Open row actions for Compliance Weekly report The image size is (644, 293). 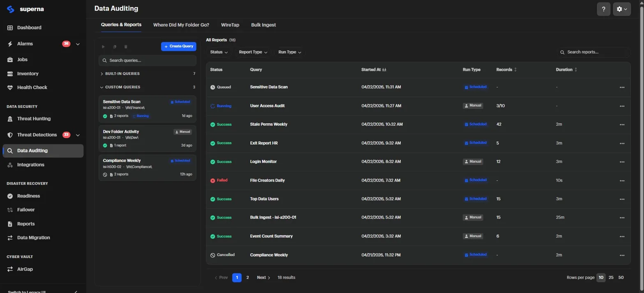tap(622, 255)
